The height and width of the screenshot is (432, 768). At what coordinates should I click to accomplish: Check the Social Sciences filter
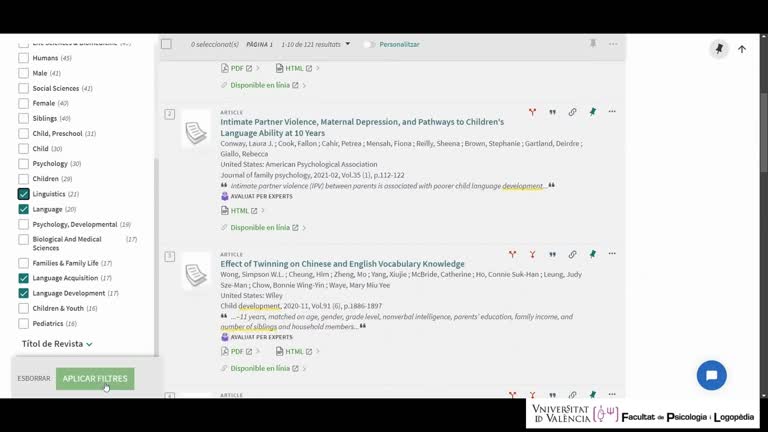click(24, 88)
